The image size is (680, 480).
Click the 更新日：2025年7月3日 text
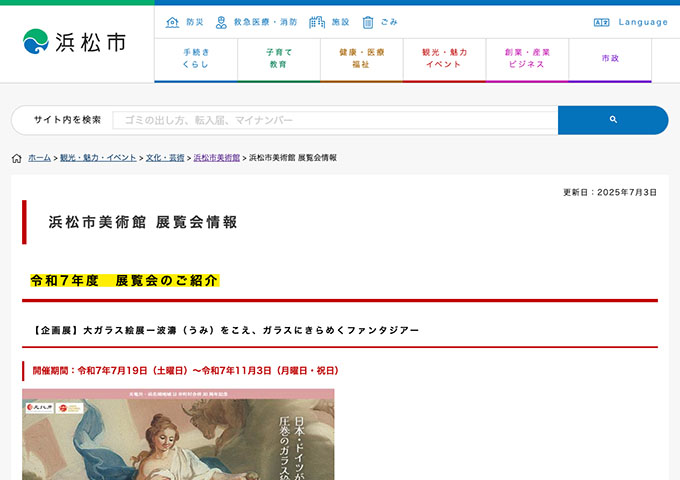(610, 193)
